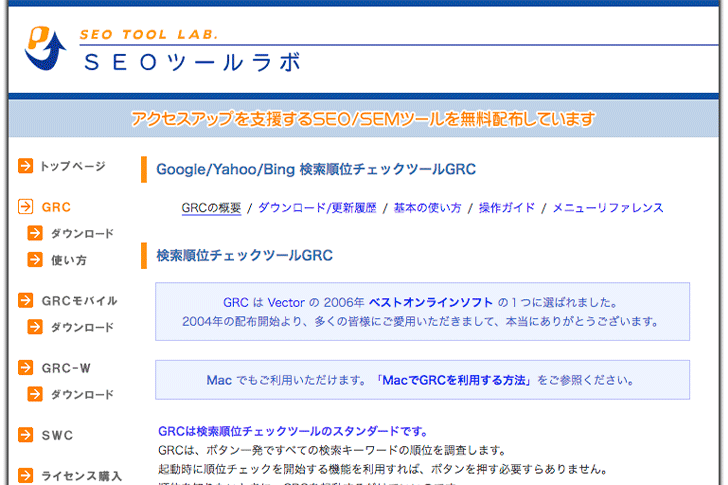The image size is (728, 485).
Task: Click the arrow icon beside GRC-W
Action: 26,368
